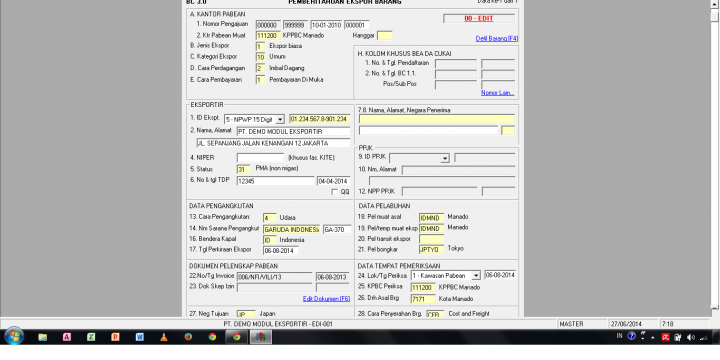Click the Pel bongkar field JPTYO
The width and height of the screenshot is (720, 360).
(432, 250)
